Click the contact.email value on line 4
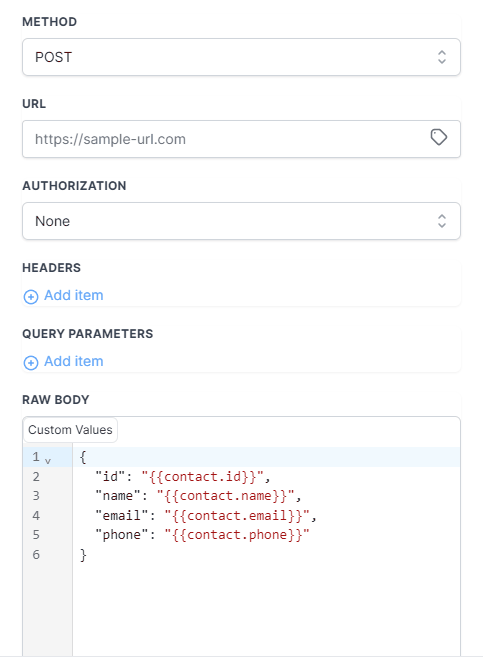Screen dimensions: 483x658 (237, 516)
